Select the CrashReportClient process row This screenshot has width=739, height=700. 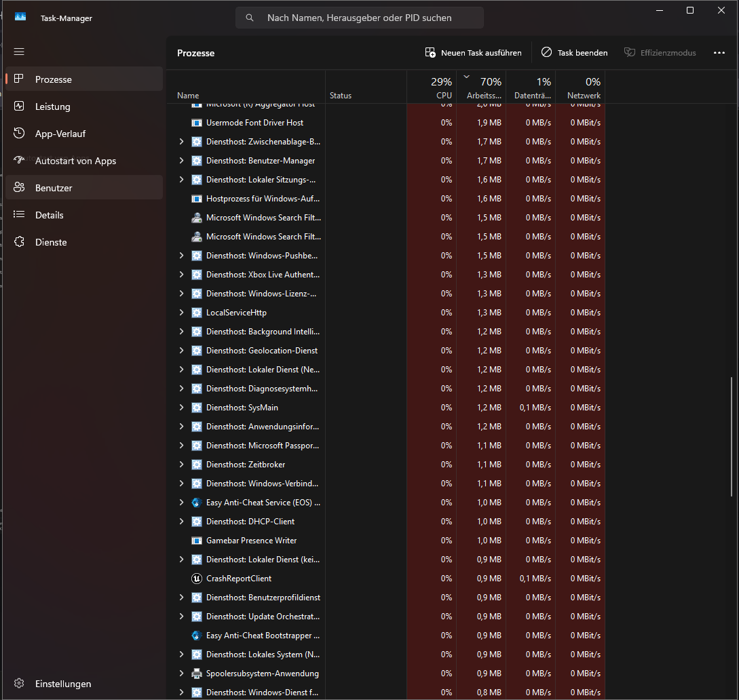386,579
